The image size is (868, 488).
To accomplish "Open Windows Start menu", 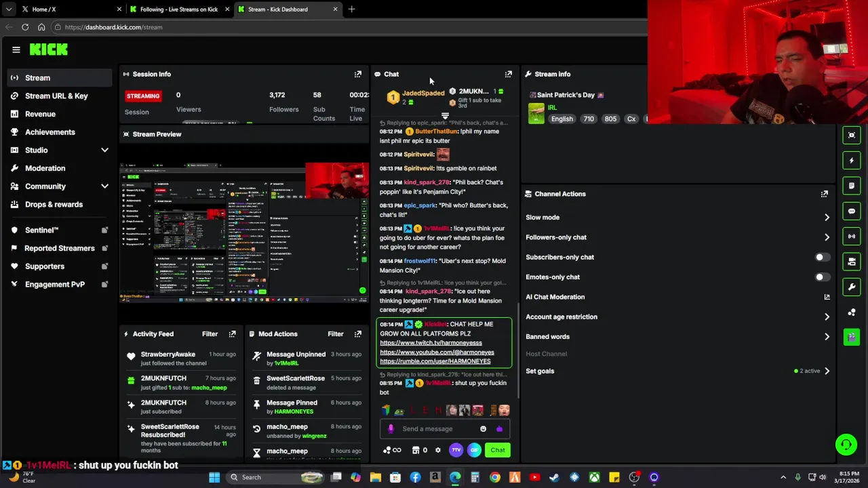I will (214, 477).
